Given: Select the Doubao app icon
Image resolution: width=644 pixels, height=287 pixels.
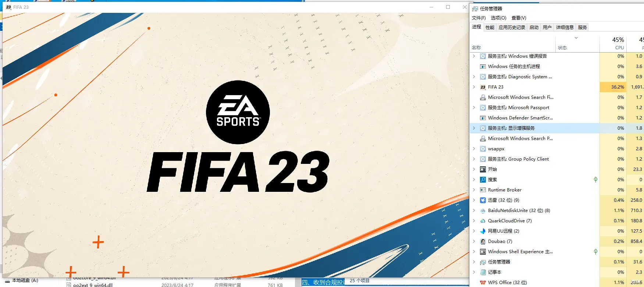Looking at the screenshot, I should [x=483, y=241].
